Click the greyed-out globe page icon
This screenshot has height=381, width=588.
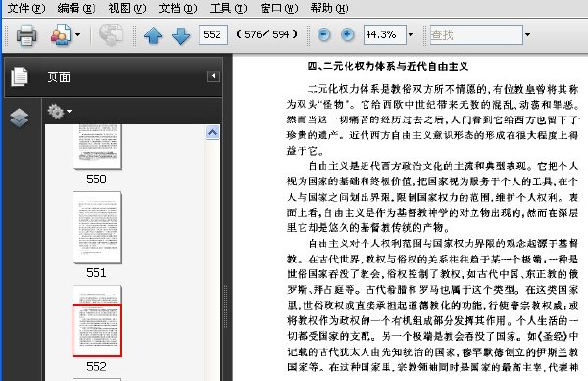(111, 35)
